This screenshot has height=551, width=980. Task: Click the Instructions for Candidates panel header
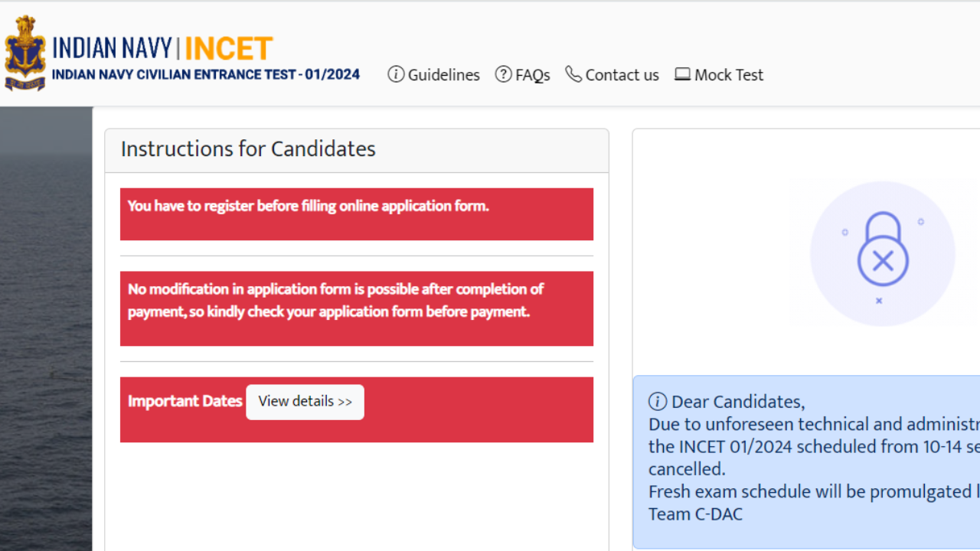click(x=357, y=150)
